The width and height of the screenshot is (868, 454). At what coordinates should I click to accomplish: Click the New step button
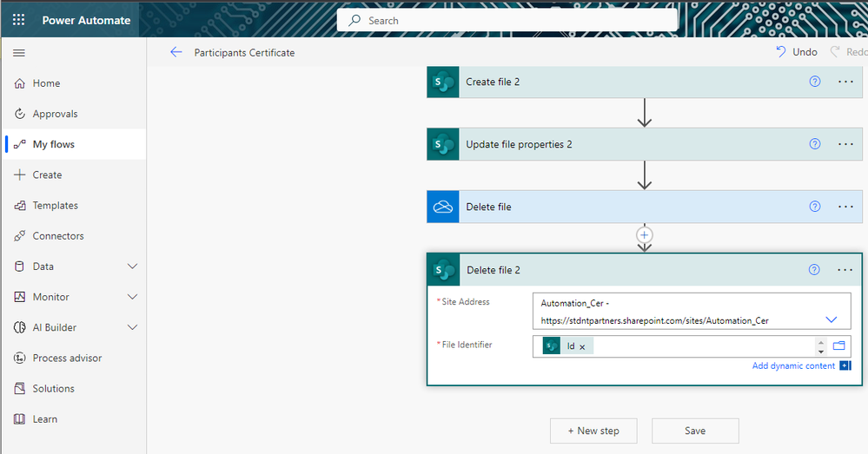point(593,431)
